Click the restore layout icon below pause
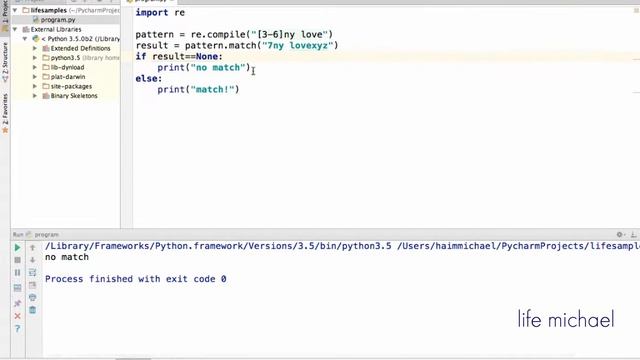This screenshot has width=640, height=360. (17, 288)
